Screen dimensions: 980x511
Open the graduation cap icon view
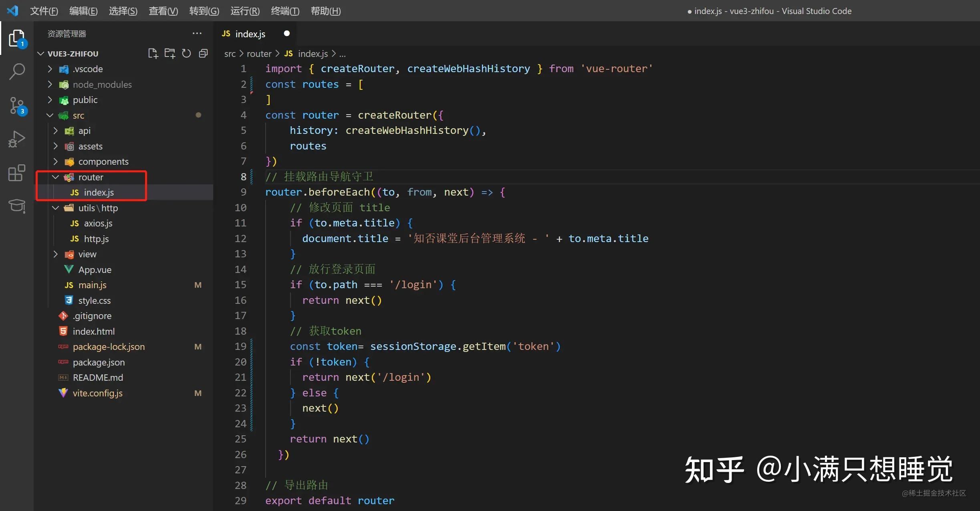pyautogui.click(x=17, y=206)
